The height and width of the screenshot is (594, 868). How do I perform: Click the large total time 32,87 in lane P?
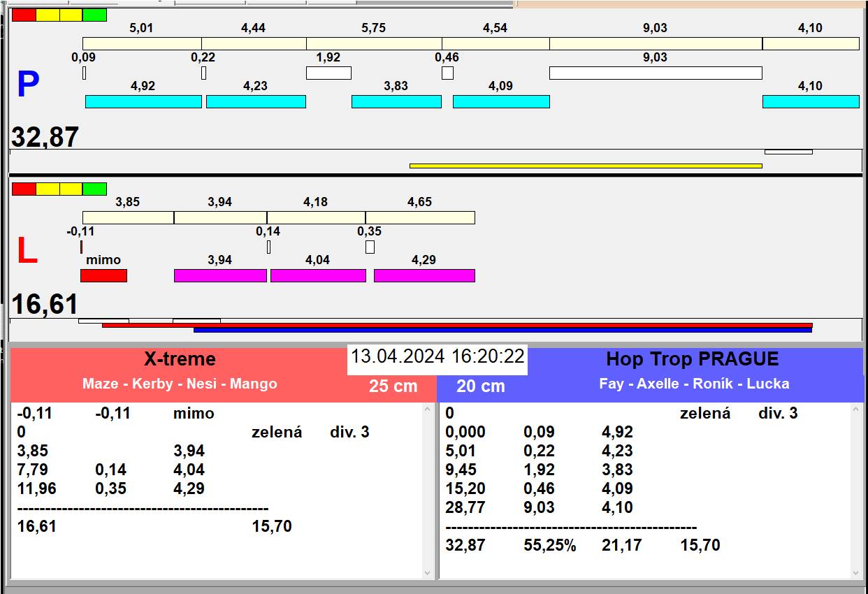(x=45, y=138)
